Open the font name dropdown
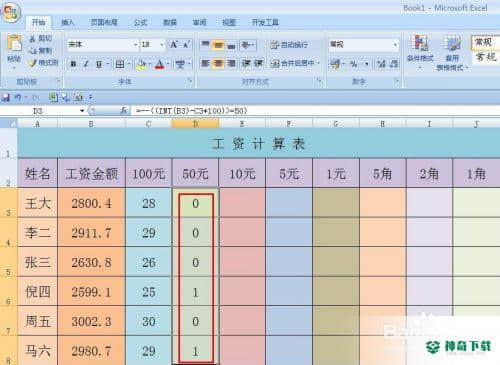500x365 pixels. (x=136, y=44)
